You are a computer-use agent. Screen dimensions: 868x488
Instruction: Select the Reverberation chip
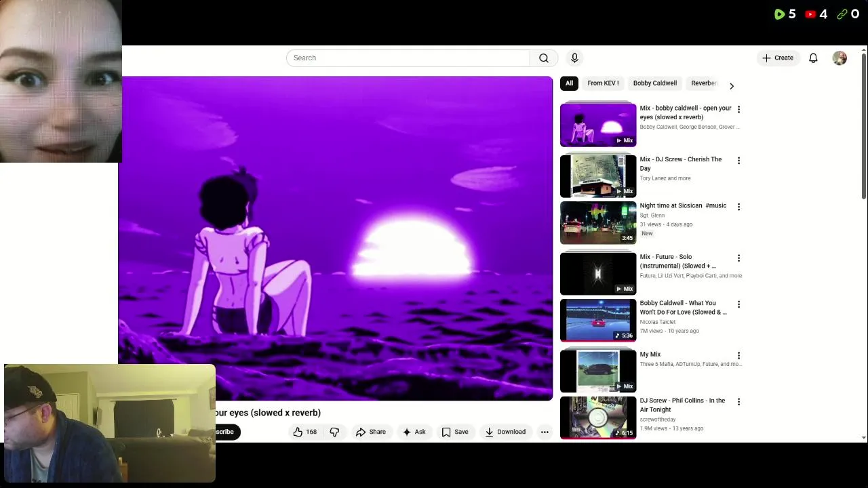click(703, 83)
